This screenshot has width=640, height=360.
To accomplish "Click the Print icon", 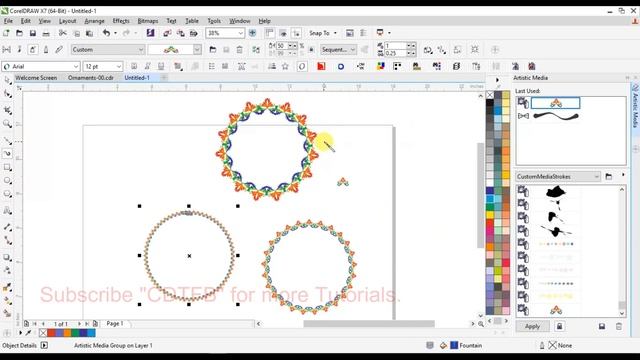I will (x=46, y=33).
